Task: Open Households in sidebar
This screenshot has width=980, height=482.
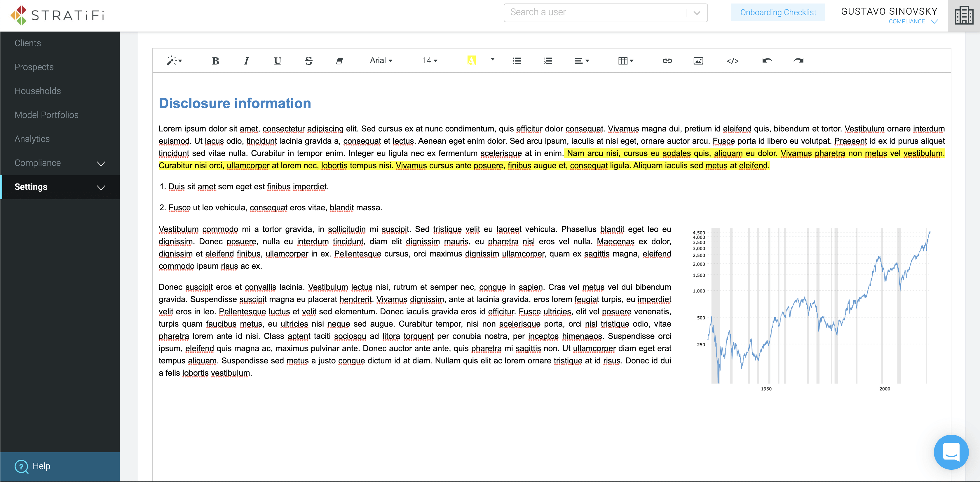Action: 38,91
